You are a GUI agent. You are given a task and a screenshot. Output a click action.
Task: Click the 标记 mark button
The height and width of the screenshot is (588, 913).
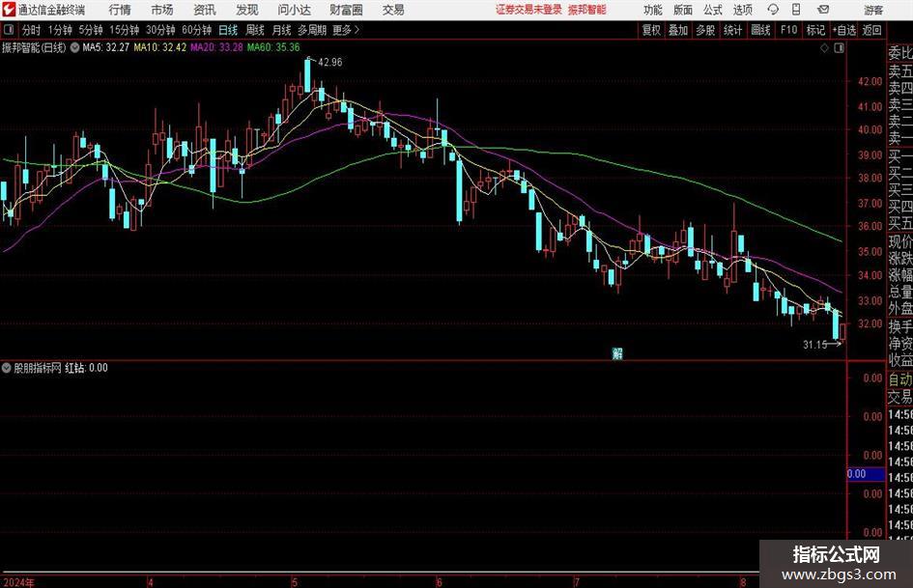(815, 30)
